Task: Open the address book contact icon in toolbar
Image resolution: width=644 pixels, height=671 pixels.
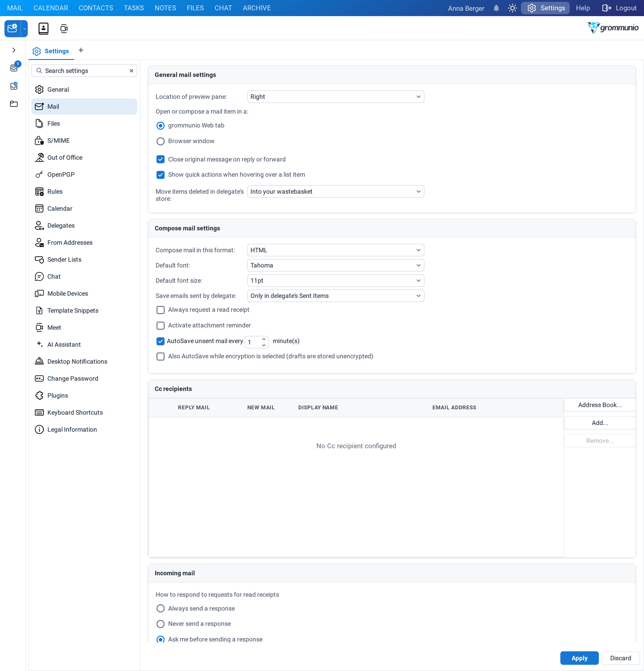Action: coord(43,29)
